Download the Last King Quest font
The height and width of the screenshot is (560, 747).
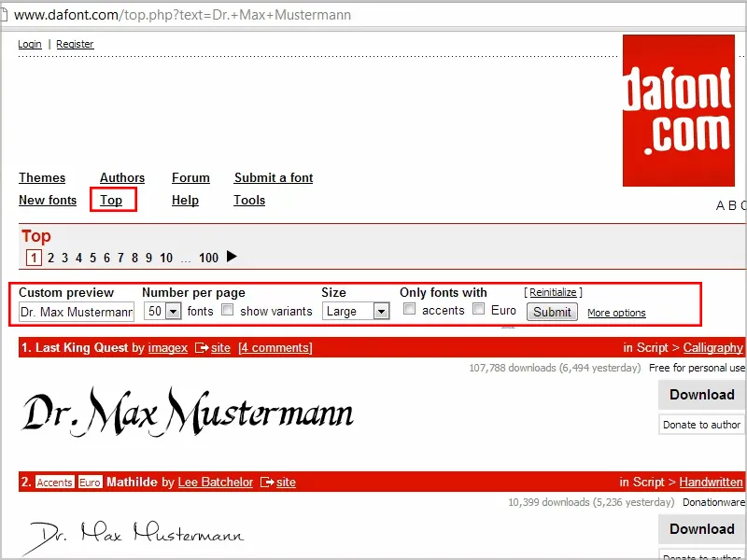[702, 395]
